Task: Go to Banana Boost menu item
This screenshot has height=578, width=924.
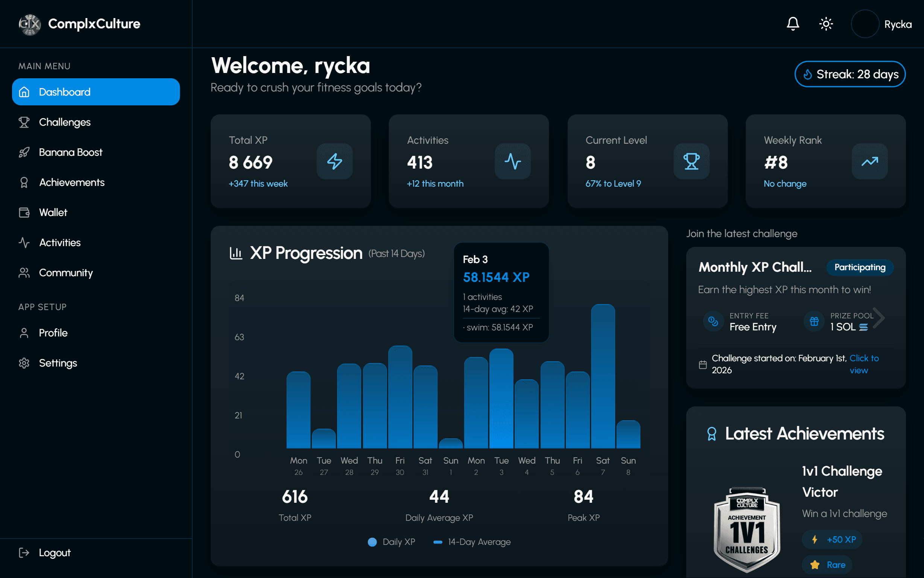Action: [70, 152]
